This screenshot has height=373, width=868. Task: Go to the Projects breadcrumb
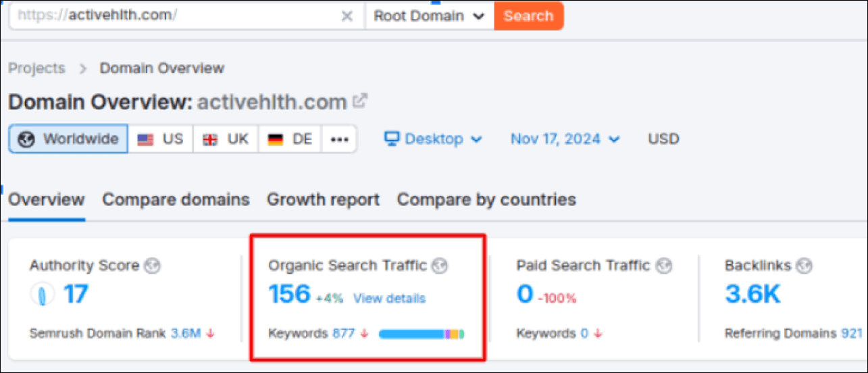coord(36,68)
